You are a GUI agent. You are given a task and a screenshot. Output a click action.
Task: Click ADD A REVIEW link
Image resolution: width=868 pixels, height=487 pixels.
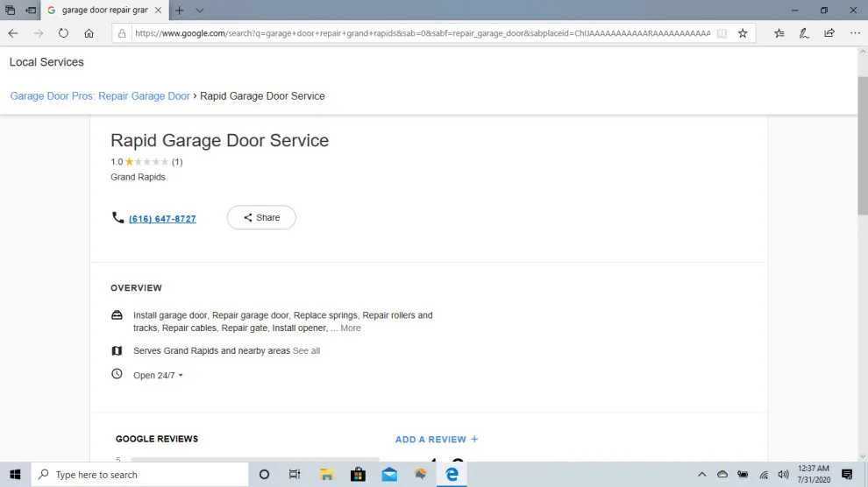tap(437, 440)
